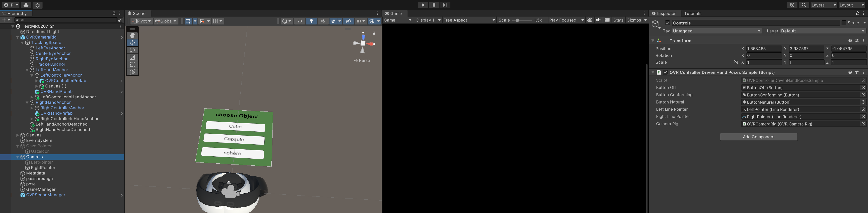Open the Free Aspect dropdown
868x213 pixels.
point(469,20)
